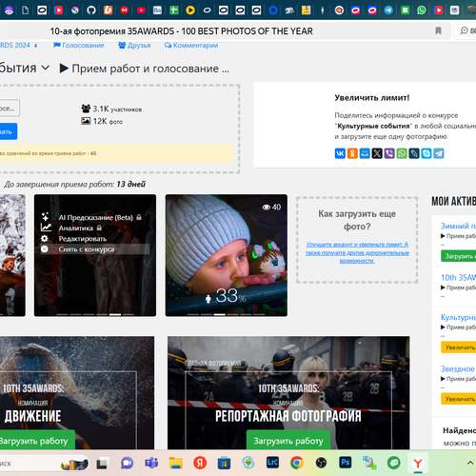This screenshot has width=476, height=476.
Task: Open 10th 35AWARDS link in sidebar
Action: [458, 278]
